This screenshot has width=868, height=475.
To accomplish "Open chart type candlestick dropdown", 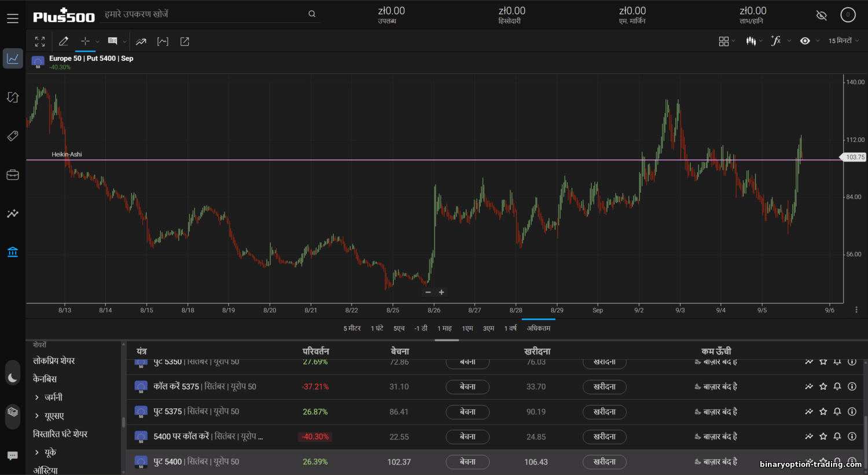I will pos(753,41).
